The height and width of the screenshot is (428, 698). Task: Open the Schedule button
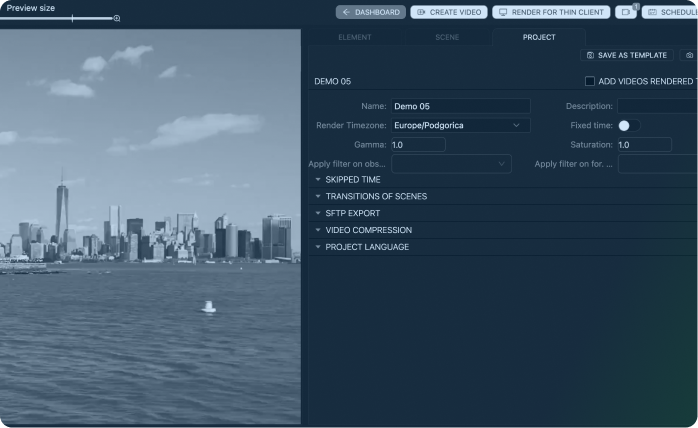(x=670, y=12)
